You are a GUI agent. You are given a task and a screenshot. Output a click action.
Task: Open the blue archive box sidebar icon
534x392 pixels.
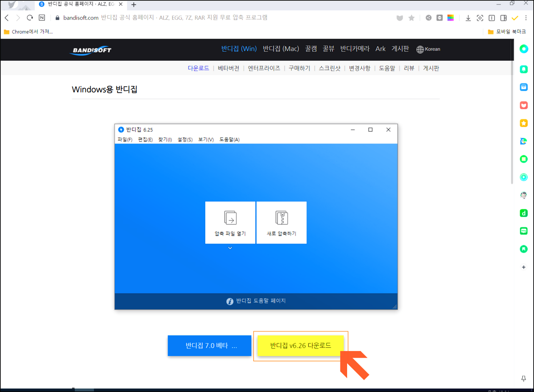click(x=524, y=87)
